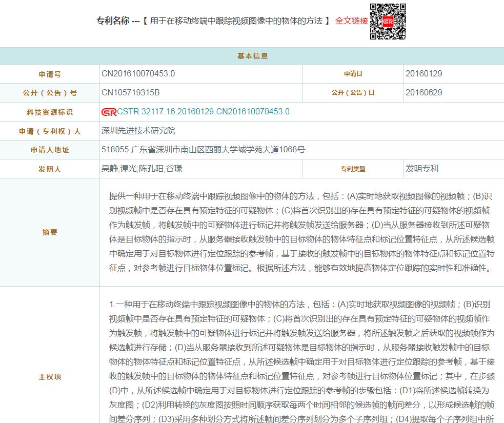Click application number CN201610070453.0 value
This screenshot has height=423, width=504.
click(138, 73)
